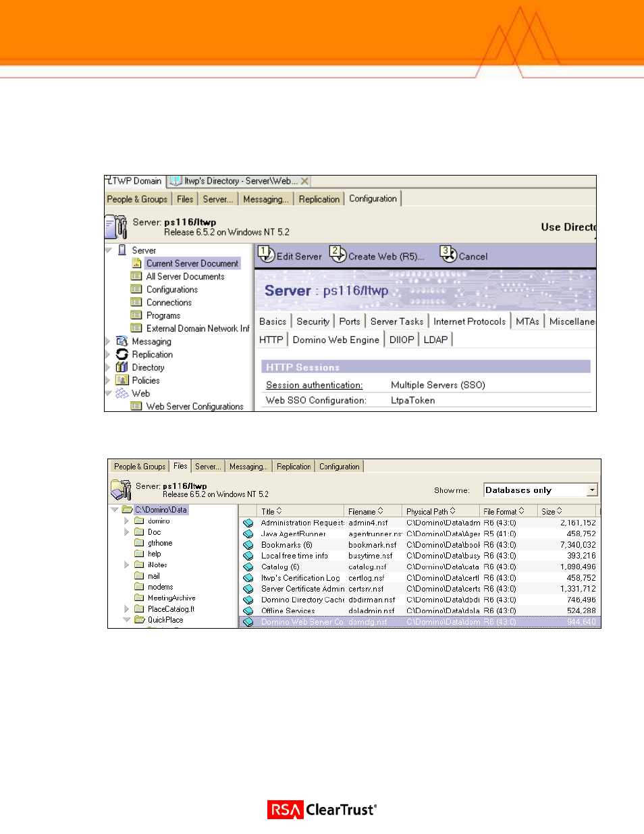Sort the list by File Format column

pyautogui.click(x=508, y=511)
